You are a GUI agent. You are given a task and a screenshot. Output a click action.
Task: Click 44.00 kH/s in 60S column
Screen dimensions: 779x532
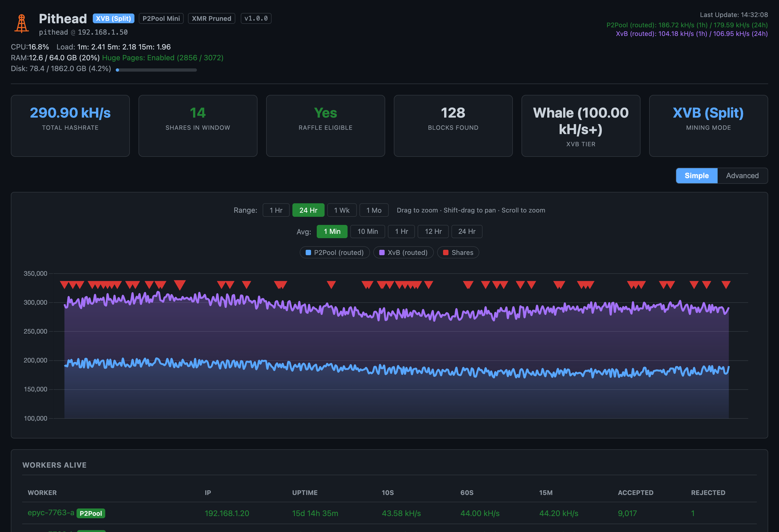[x=480, y=513]
